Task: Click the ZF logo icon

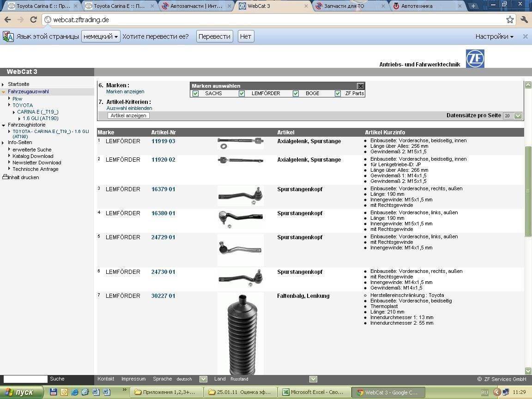Action: coord(475,59)
